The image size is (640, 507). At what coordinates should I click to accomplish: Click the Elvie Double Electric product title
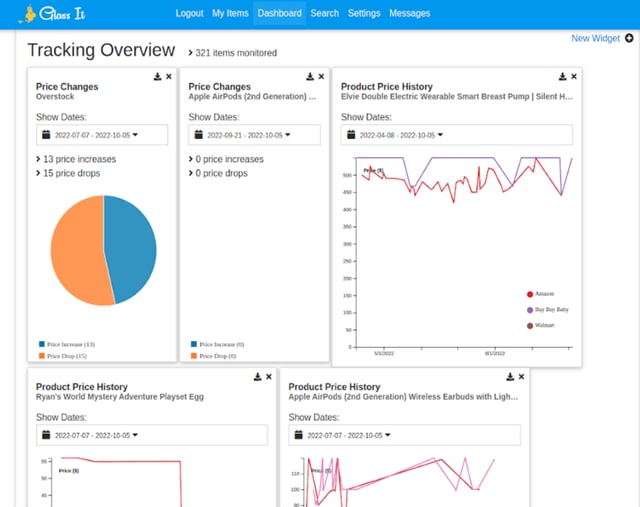point(457,97)
